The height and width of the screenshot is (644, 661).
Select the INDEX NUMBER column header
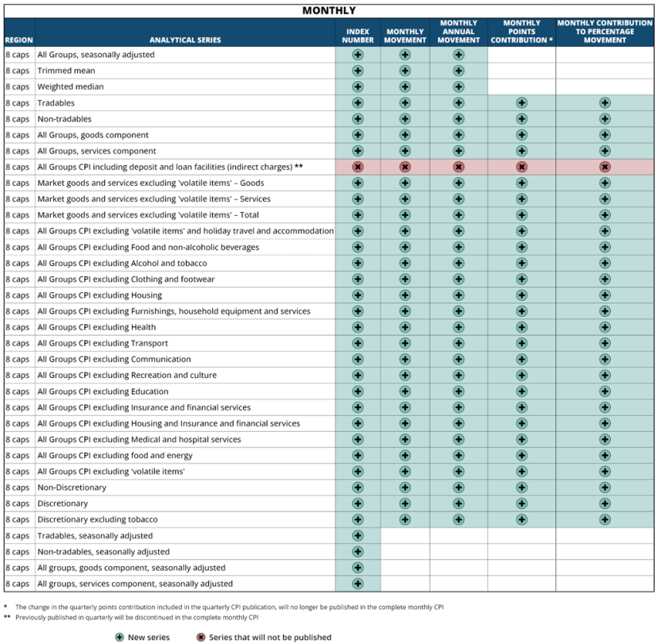click(x=358, y=36)
